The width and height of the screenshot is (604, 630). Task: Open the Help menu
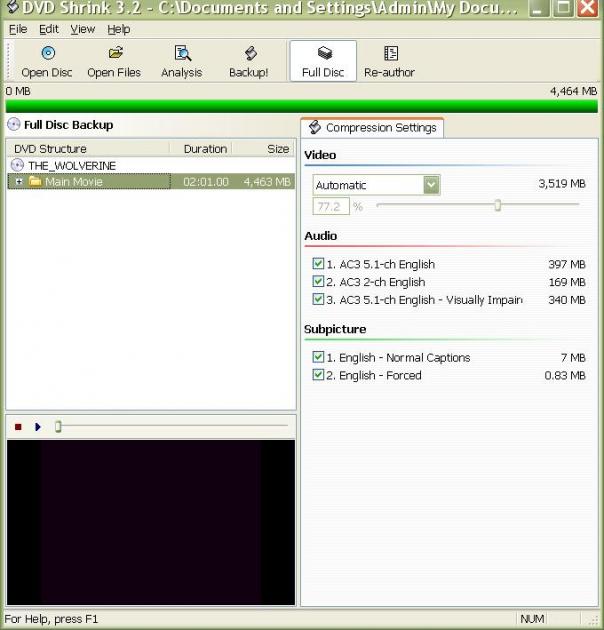(x=119, y=29)
